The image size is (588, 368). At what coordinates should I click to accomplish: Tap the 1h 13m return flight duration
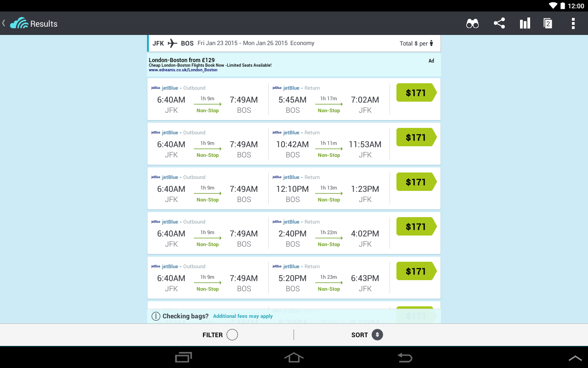click(329, 188)
